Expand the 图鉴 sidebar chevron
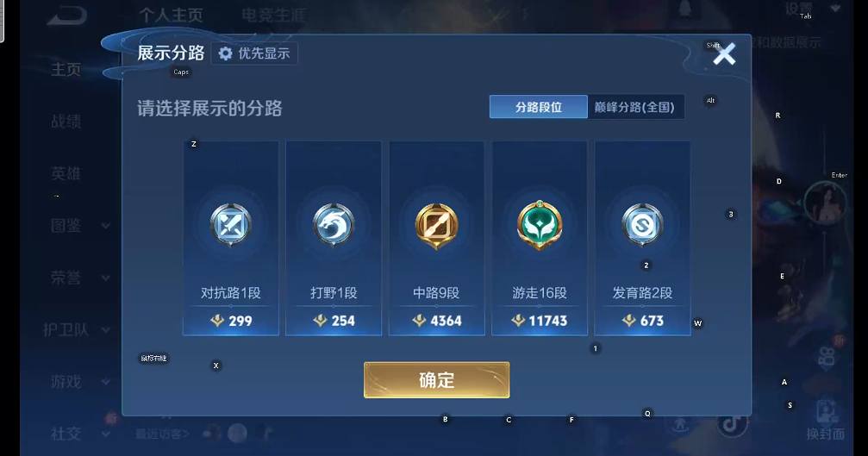The image size is (868, 456). coord(106,226)
